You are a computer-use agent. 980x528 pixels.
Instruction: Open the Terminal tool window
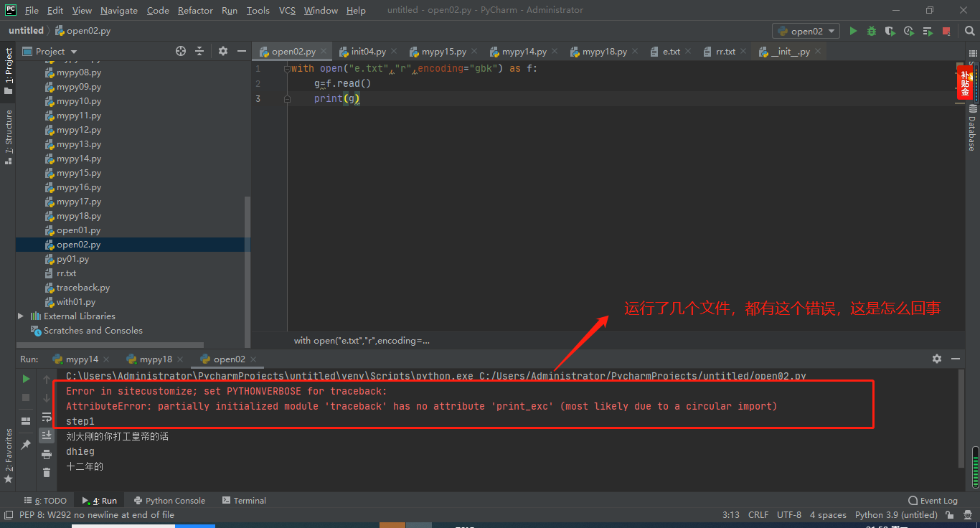[244, 501]
